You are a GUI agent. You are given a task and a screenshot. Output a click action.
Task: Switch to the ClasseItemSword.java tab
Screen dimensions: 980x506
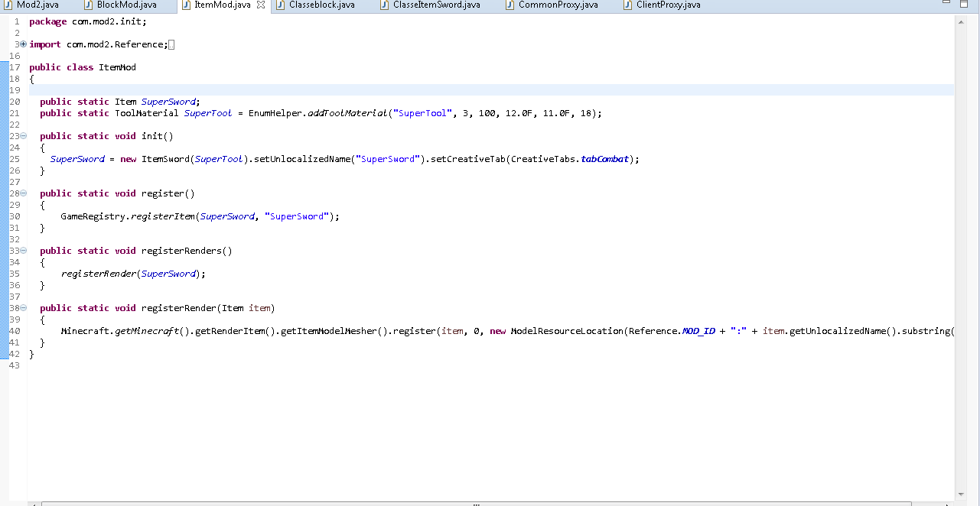[436, 5]
